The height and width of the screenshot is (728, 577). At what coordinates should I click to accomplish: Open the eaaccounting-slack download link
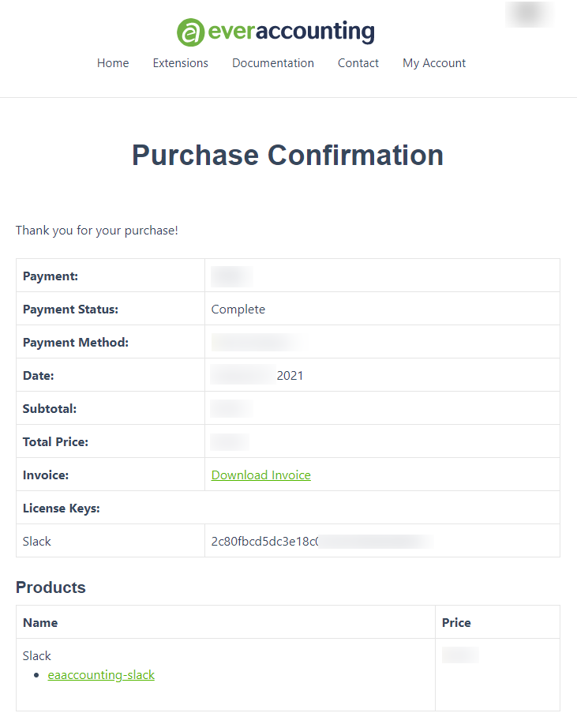coord(101,674)
